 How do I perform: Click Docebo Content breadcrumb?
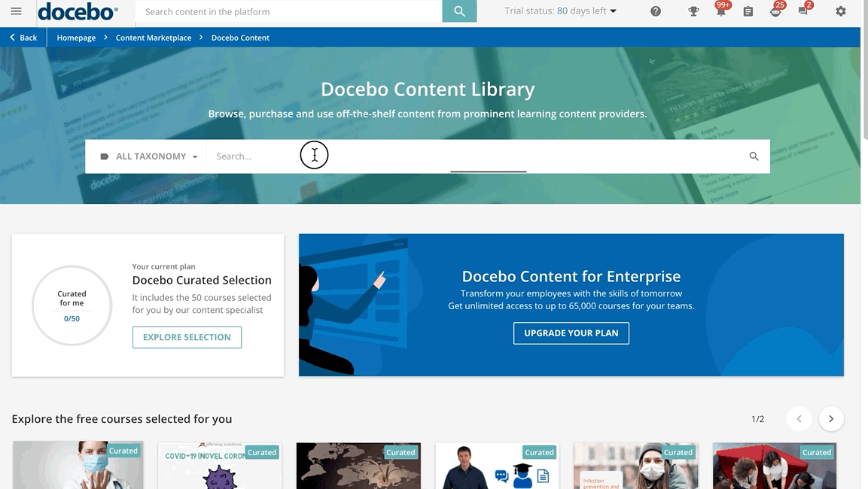click(x=240, y=38)
